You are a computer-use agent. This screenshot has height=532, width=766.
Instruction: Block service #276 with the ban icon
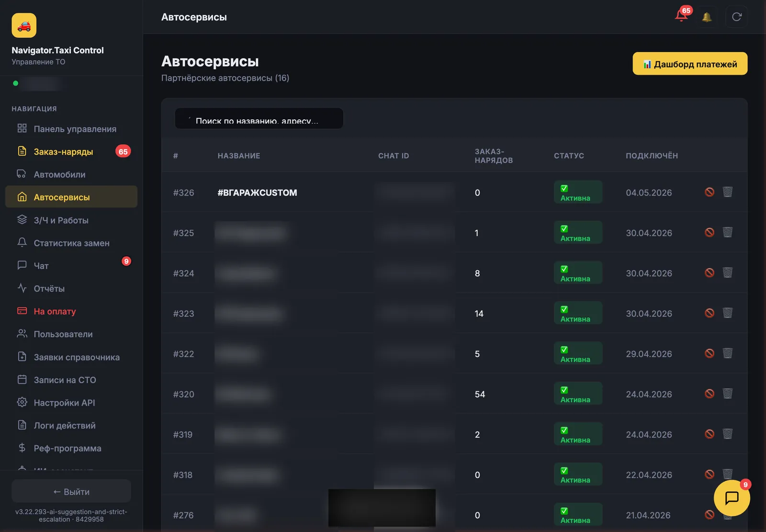[x=710, y=514]
